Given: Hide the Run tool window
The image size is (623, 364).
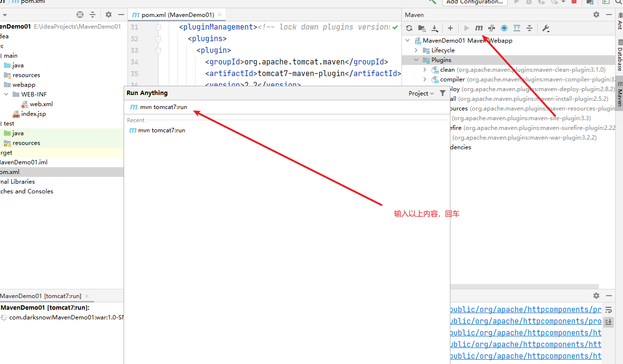Looking at the screenshot, I should [x=609, y=296].
